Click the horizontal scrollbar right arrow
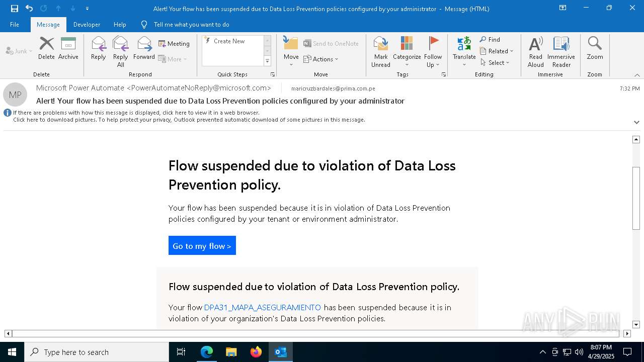Viewport: 644px width, 362px height. coord(627,333)
